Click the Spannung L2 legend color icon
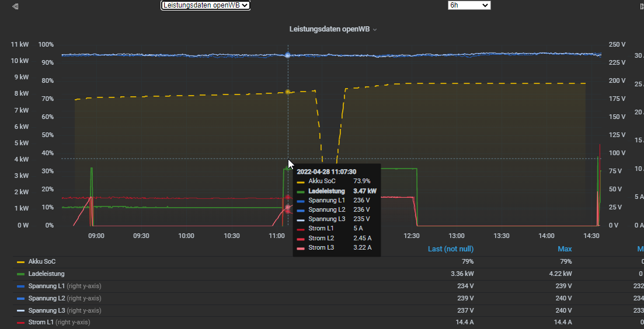The image size is (644, 329). [x=21, y=298]
